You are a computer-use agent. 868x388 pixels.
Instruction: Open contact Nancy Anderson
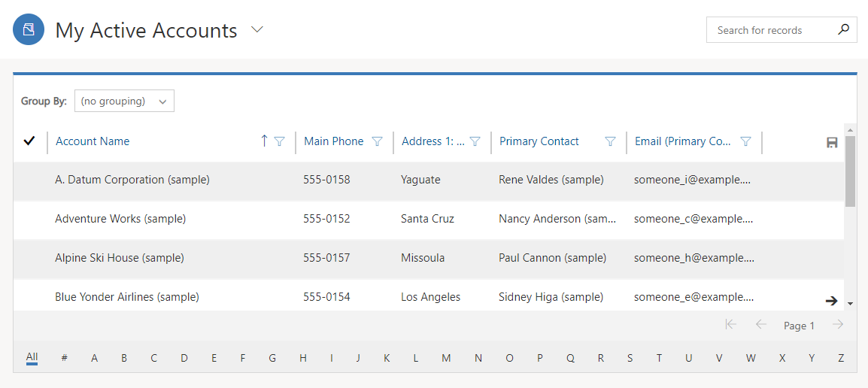(557, 219)
